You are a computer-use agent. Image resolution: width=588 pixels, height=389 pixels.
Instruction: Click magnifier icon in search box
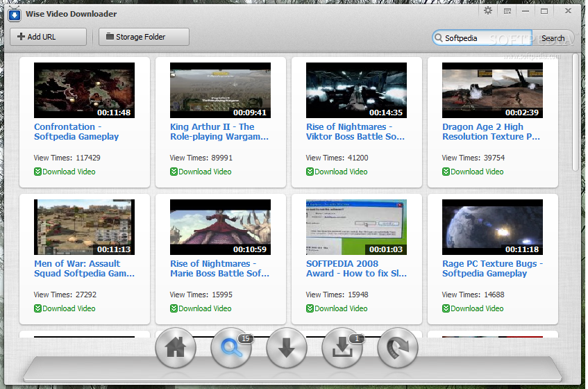click(438, 38)
